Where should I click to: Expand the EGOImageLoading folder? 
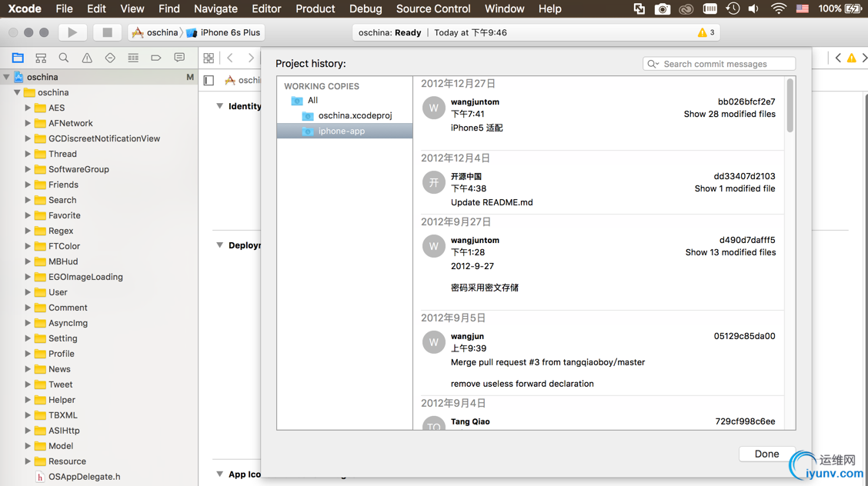point(27,277)
